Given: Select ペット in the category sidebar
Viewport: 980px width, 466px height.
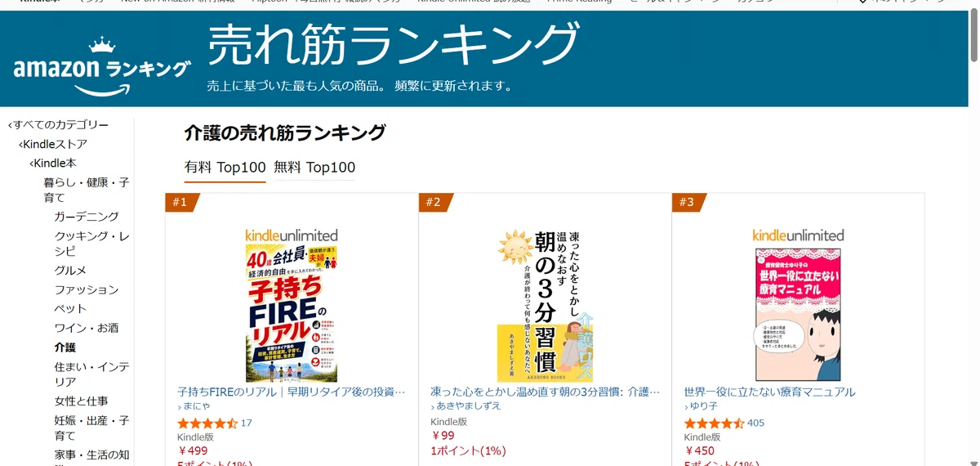Looking at the screenshot, I should [x=70, y=308].
